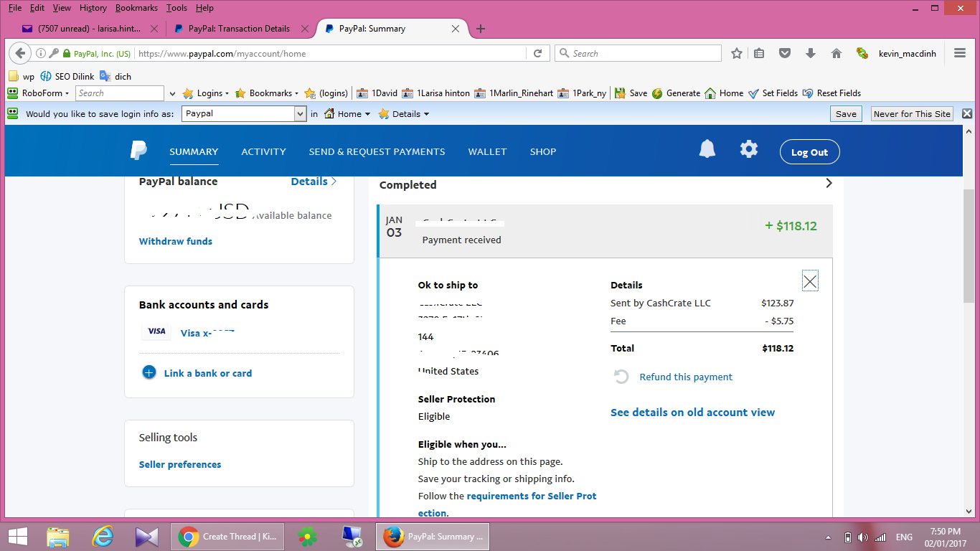Screen dimensions: 980x551
Task: Open See details on old account view
Action: tap(692, 412)
